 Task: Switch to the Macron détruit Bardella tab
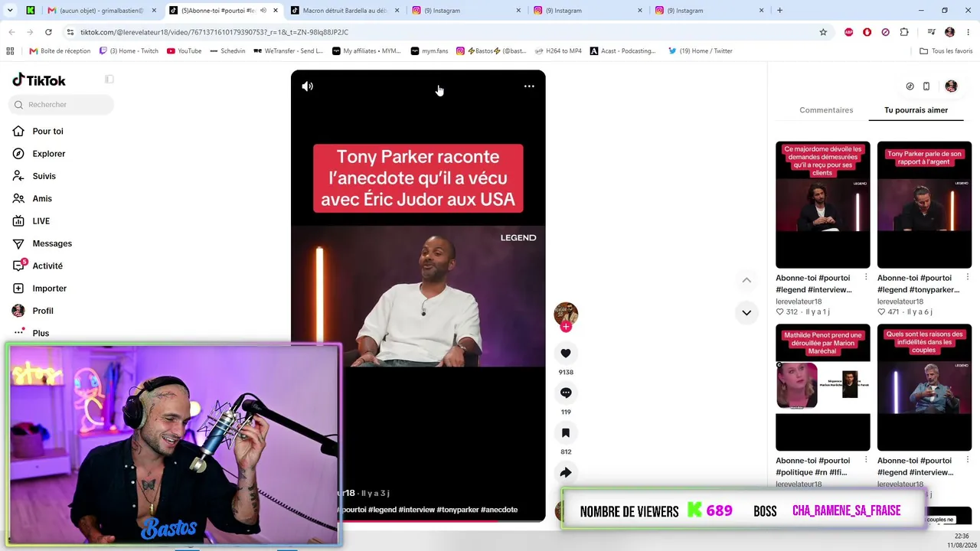(344, 11)
